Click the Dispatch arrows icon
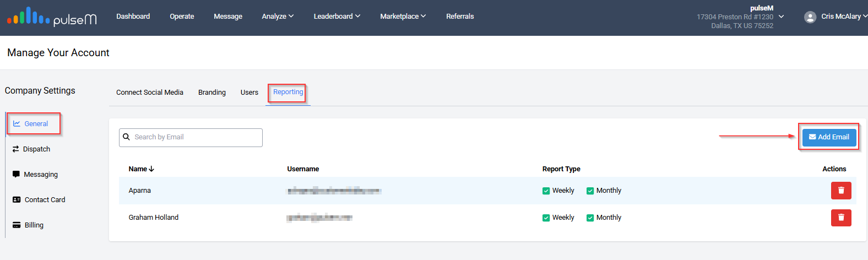 (16, 149)
